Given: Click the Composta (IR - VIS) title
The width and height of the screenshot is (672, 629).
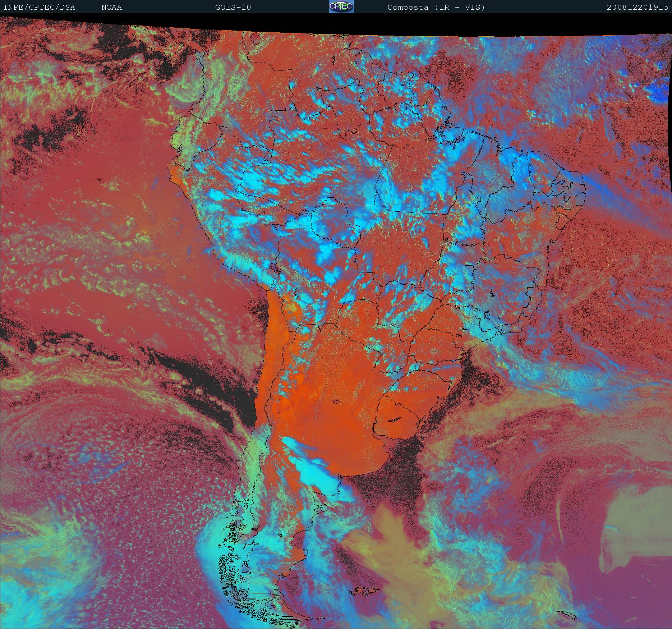Looking at the screenshot, I should tap(436, 7).
